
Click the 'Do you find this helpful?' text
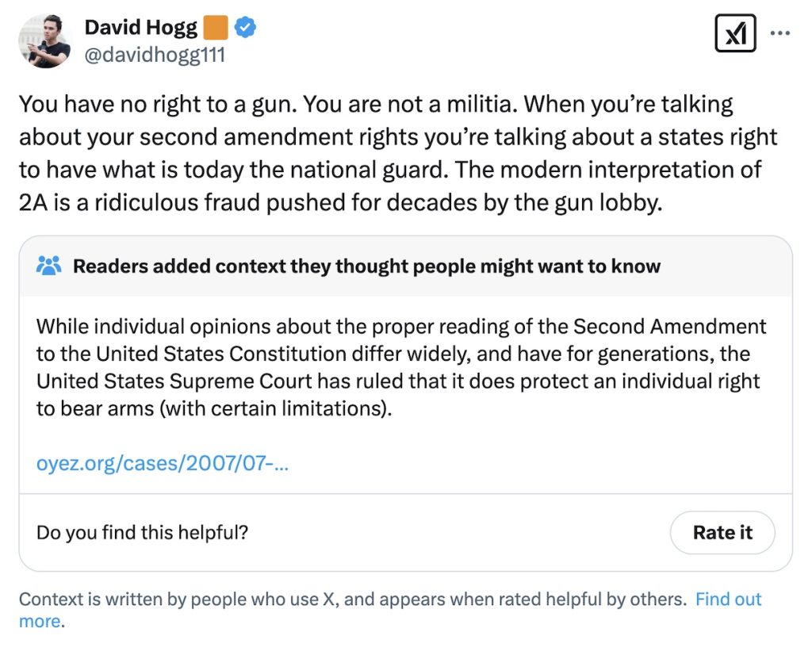pos(142,532)
